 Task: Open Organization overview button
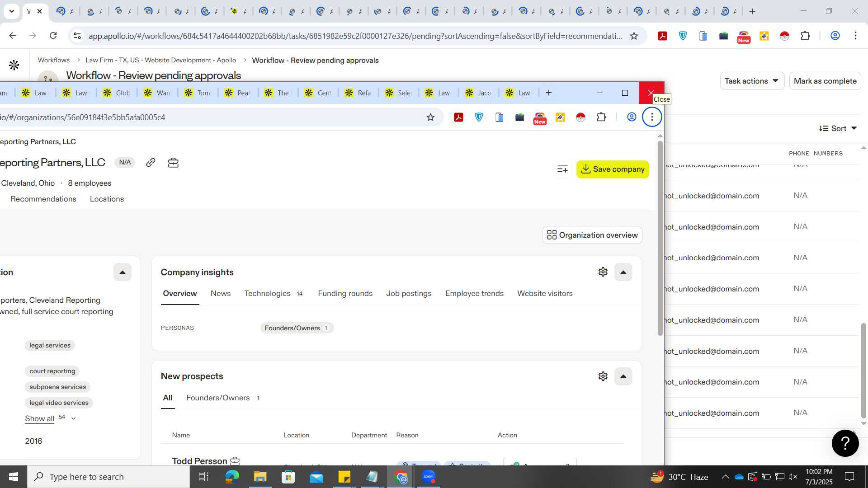tap(592, 235)
